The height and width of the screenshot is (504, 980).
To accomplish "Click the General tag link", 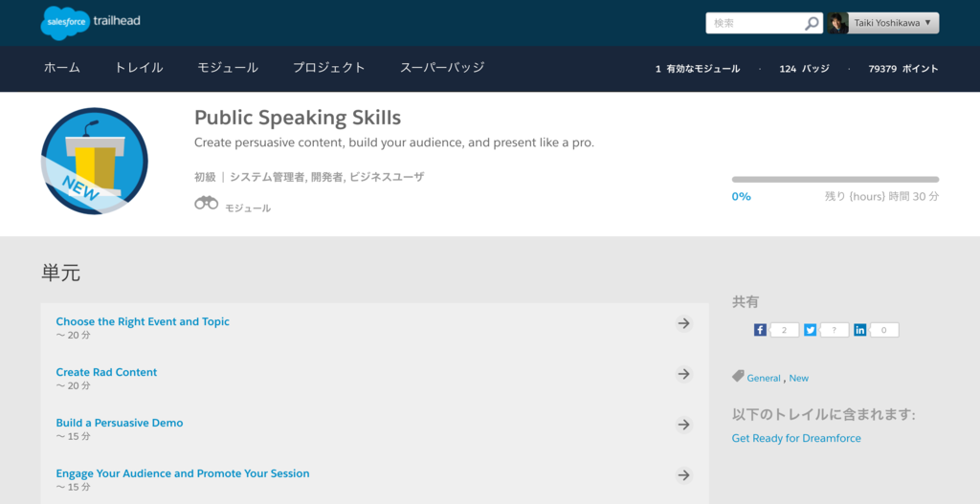I will [x=764, y=378].
